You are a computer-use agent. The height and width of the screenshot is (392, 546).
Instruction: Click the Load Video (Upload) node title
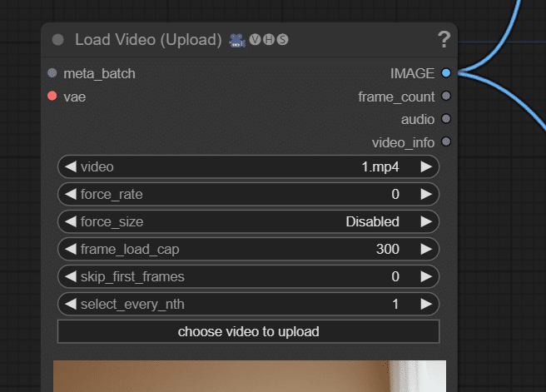point(148,40)
